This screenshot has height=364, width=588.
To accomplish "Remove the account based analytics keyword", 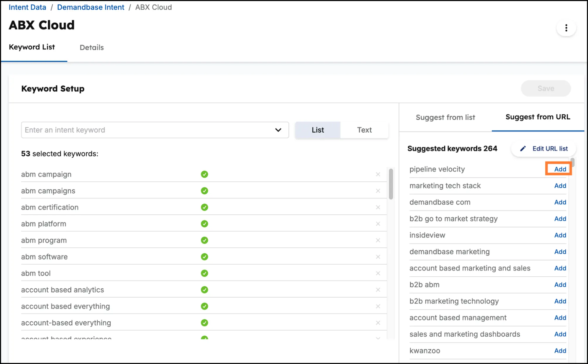I will [378, 290].
